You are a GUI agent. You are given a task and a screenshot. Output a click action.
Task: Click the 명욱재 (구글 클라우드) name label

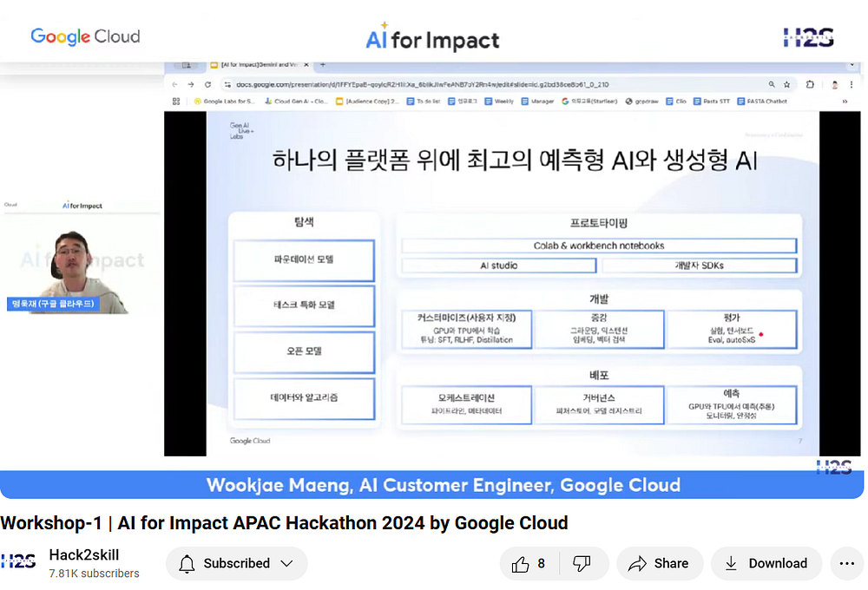(53, 304)
